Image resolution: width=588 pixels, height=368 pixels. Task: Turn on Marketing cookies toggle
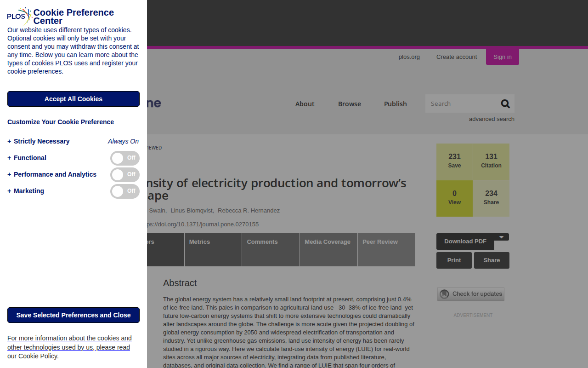pyautogui.click(x=125, y=191)
